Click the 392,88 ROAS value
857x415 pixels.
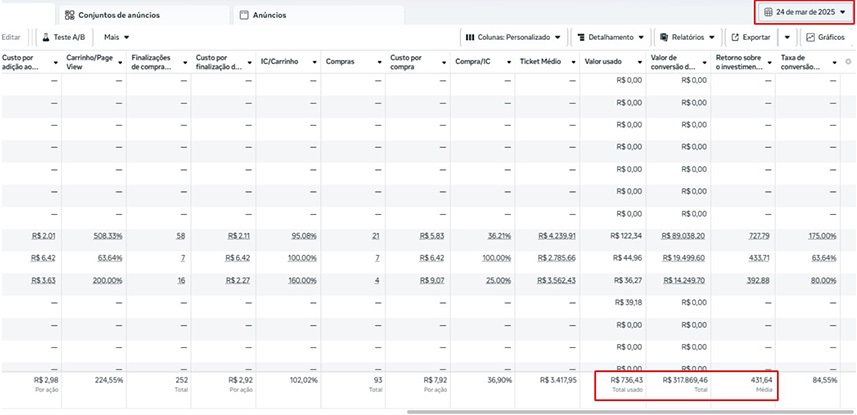coord(759,280)
